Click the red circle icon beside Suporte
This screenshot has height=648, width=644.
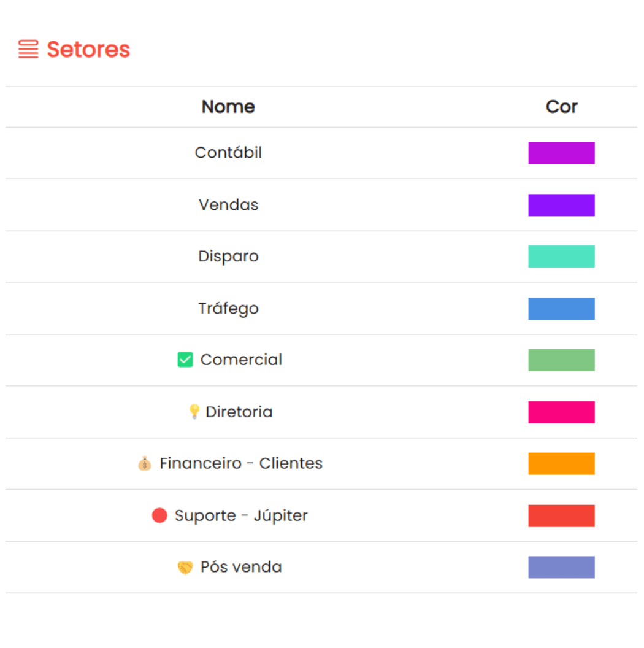pos(159,515)
